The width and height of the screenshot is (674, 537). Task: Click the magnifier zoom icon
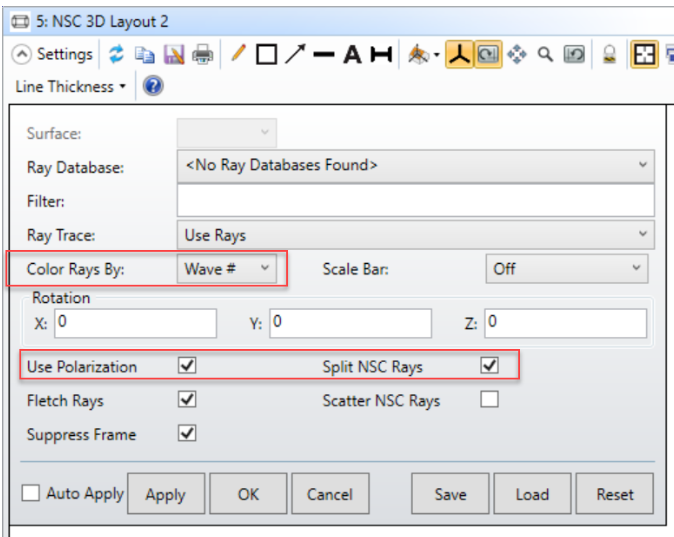545,54
